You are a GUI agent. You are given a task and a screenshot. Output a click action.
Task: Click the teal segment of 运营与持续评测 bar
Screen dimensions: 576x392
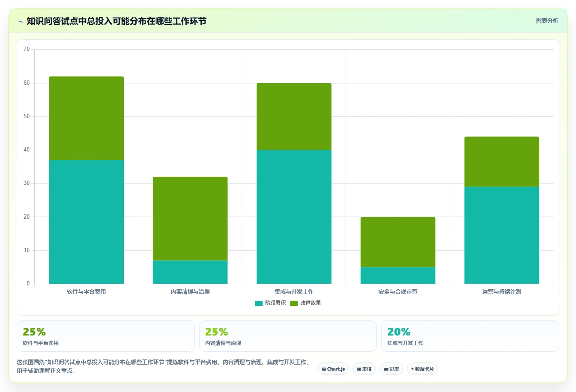502,235
